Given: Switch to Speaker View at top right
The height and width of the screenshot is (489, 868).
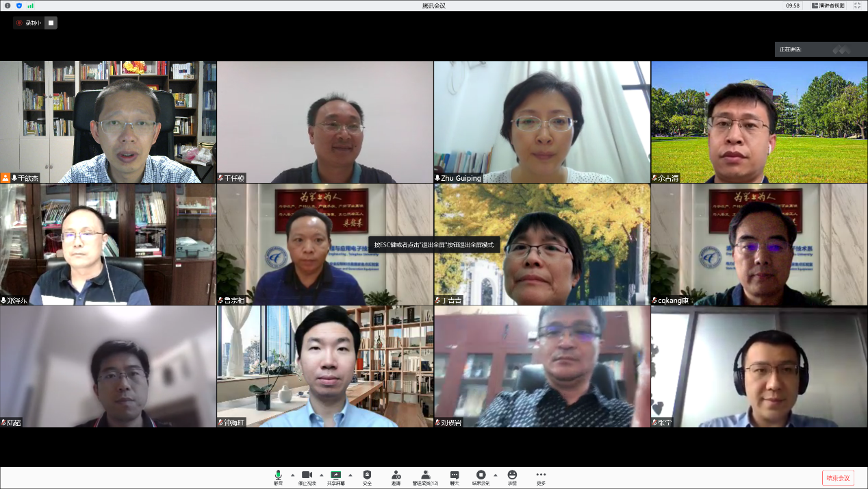Looking at the screenshot, I should pyautogui.click(x=828, y=5).
